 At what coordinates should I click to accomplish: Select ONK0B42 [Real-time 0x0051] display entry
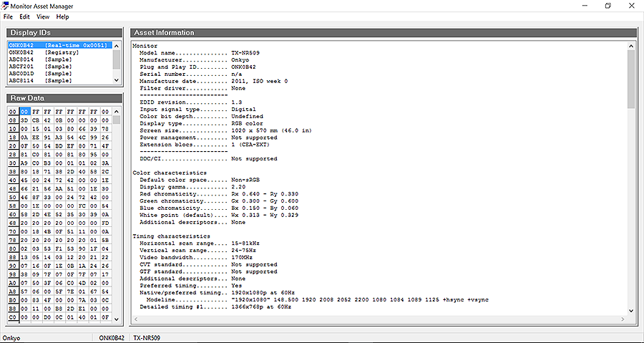point(59,45)
